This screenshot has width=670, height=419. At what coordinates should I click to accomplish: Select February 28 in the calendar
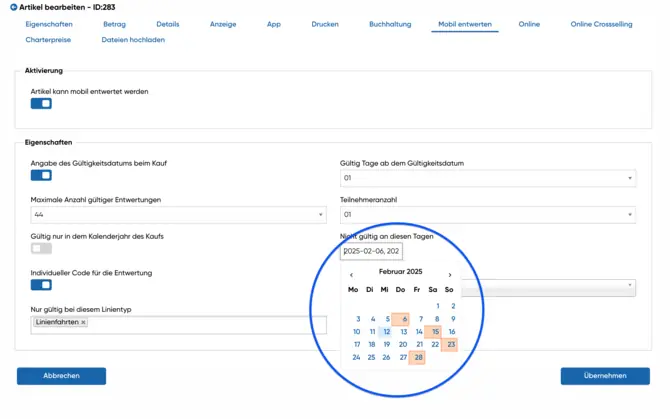pyautogui.click(x=418, y=357)
